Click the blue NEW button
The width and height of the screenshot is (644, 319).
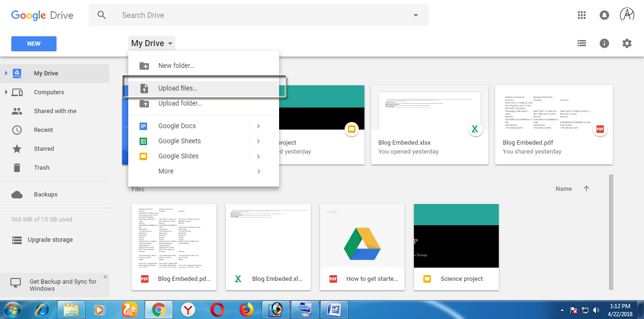[x=33, y=43]
